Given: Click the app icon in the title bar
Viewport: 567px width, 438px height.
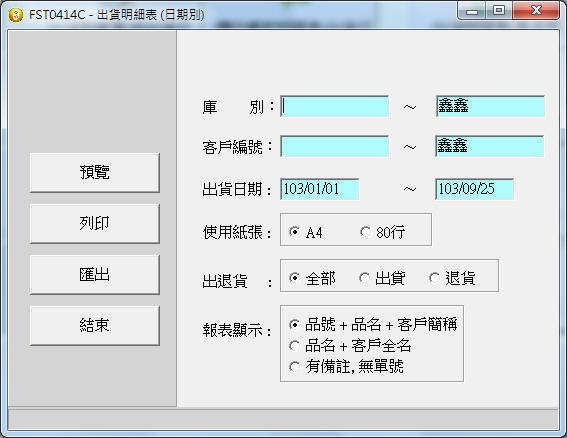Looking at the screenshot, I should [15, 15].
